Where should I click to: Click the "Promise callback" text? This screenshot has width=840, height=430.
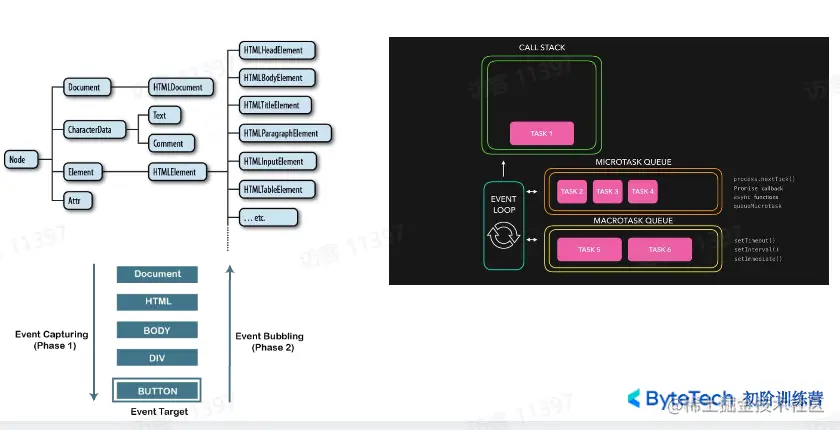coord(759,188)
